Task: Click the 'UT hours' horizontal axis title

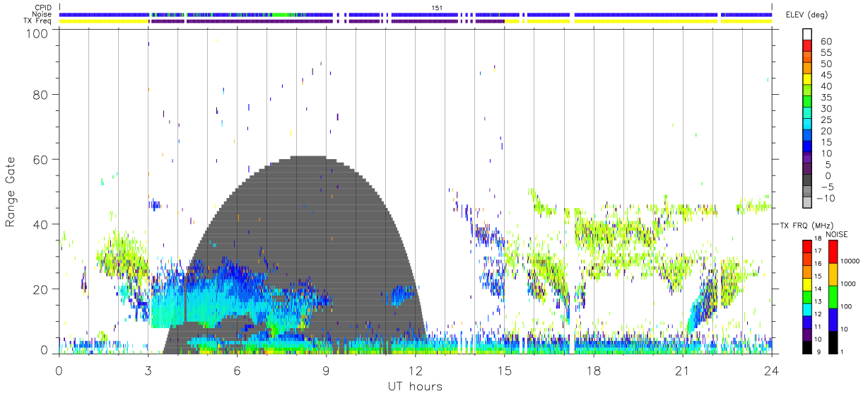Action: [414, 386]
